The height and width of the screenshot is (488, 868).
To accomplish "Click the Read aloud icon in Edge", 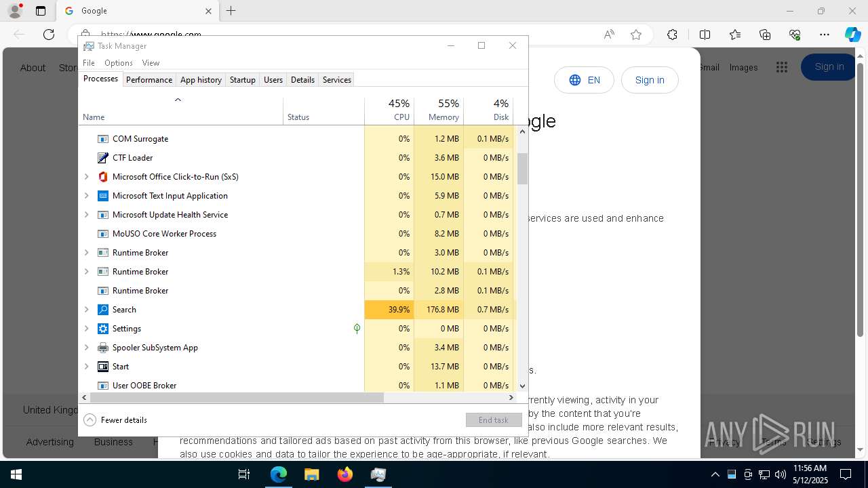I will coord(609,35).
